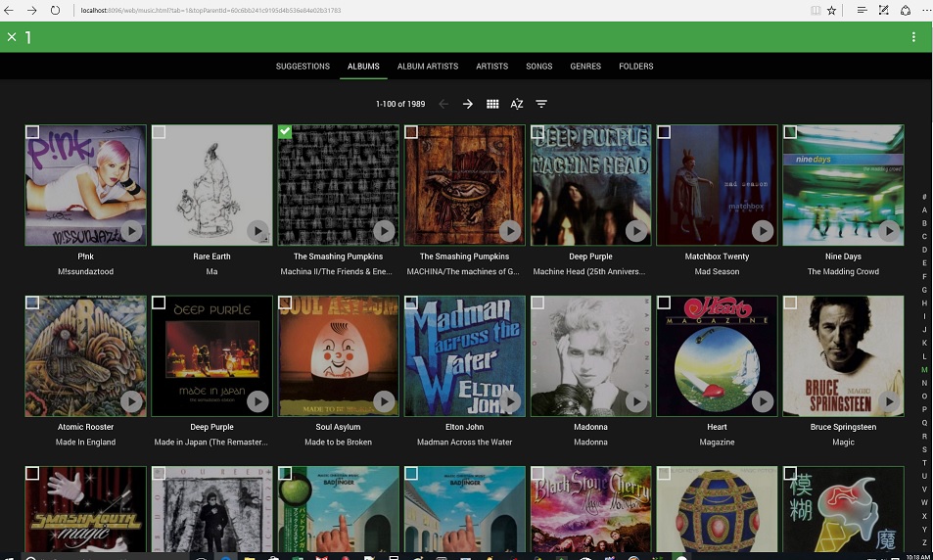933x560 pixels.
Task: Select Atomic Rooster album checkbox
Action: 32,303
